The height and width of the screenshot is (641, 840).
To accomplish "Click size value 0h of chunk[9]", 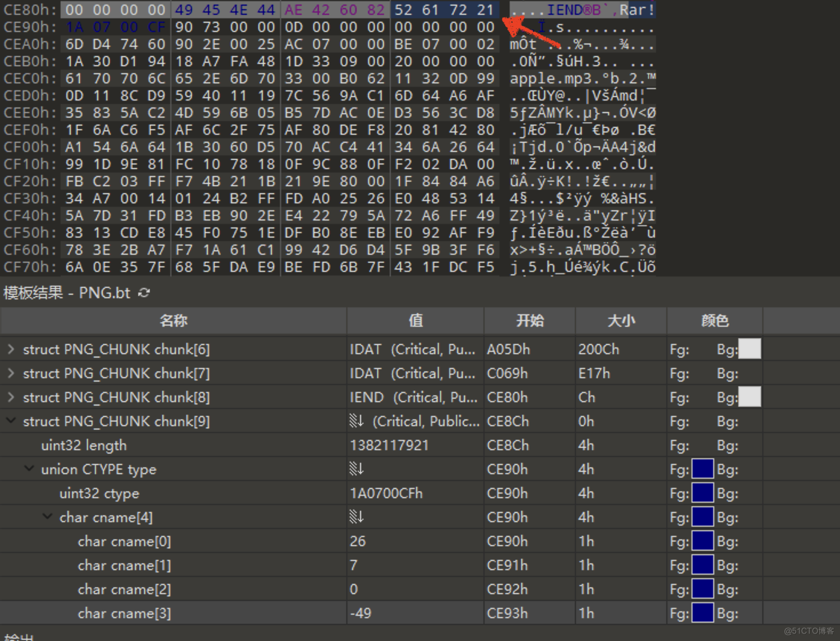I will tap(586, 421).
